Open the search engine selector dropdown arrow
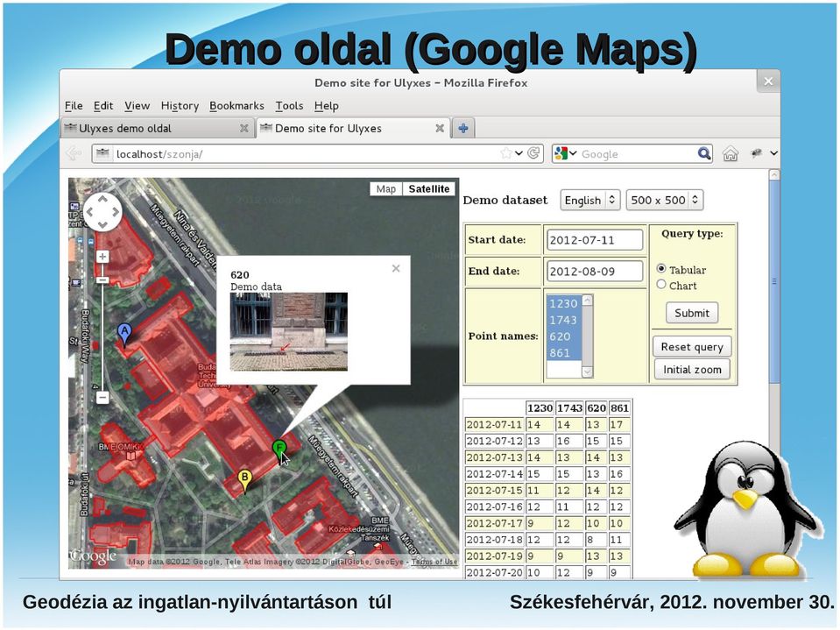The image size is (840, 630). pyautogui.click(x=573, y=153)
